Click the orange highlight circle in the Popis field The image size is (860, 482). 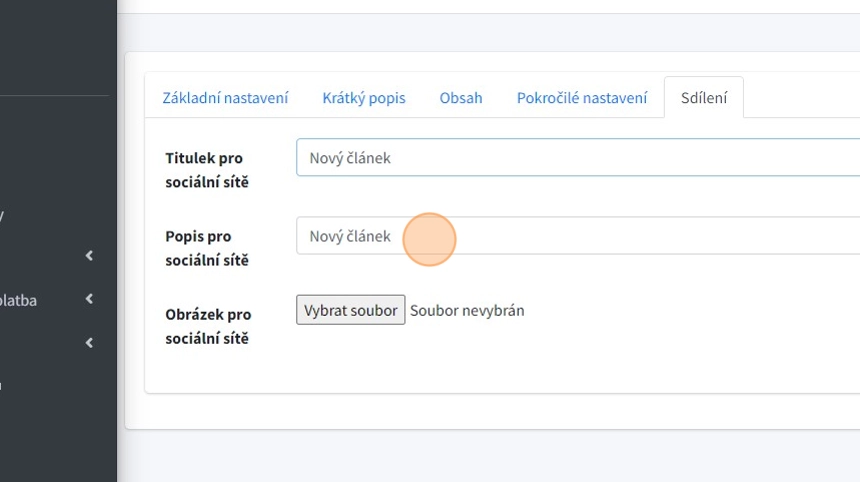(x=430, y=239)
